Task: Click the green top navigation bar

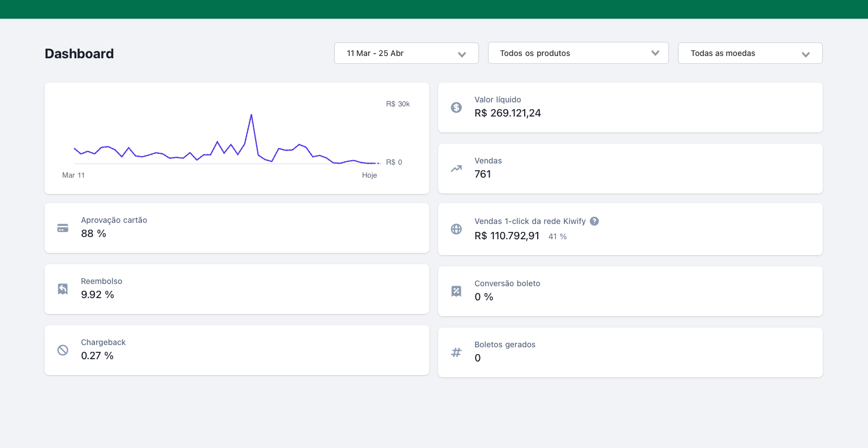Action: click(434, 9)
